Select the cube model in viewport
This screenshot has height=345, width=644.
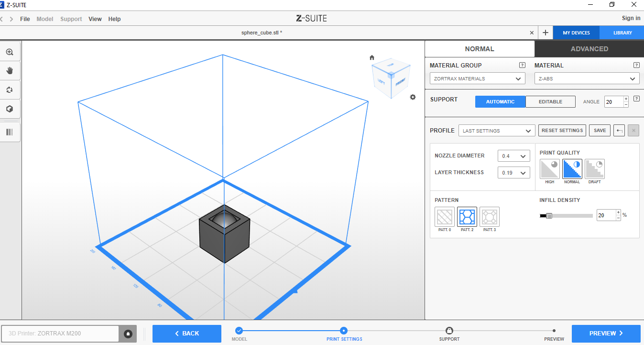(225, 234)
